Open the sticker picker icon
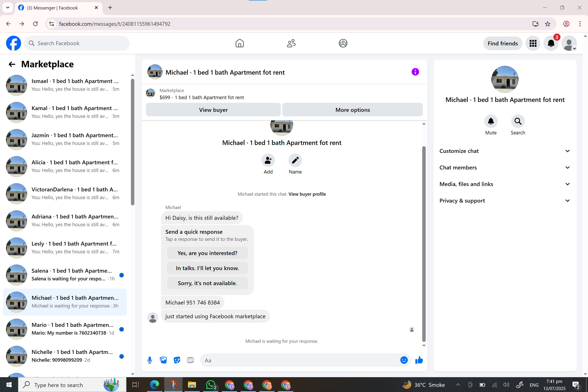This screenshot has height=392, width=588. pyautogui.click(x=177, y=360)
